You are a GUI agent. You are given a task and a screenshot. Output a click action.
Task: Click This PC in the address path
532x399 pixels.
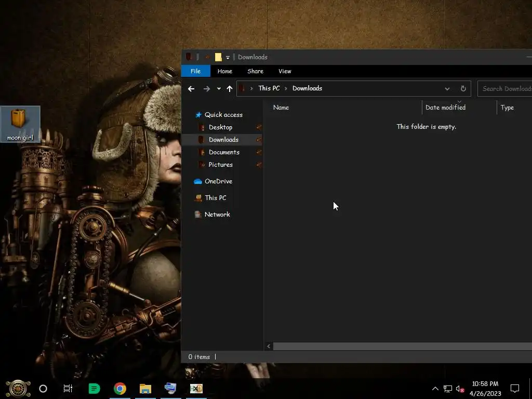click(269, 88)
